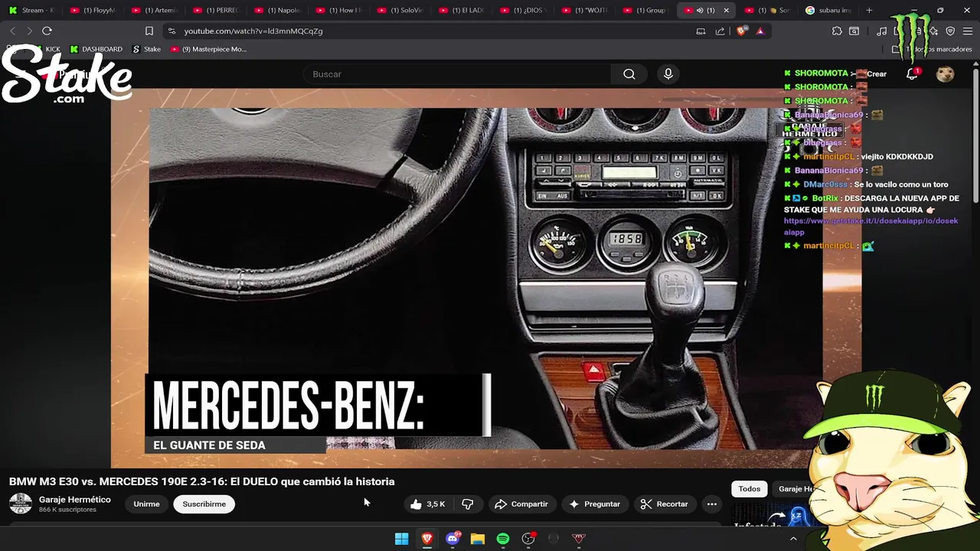This screenshot has height=551, width=980.
Task: Open Brave Rewards triangle icon
Action: click(x=760, y=31)
